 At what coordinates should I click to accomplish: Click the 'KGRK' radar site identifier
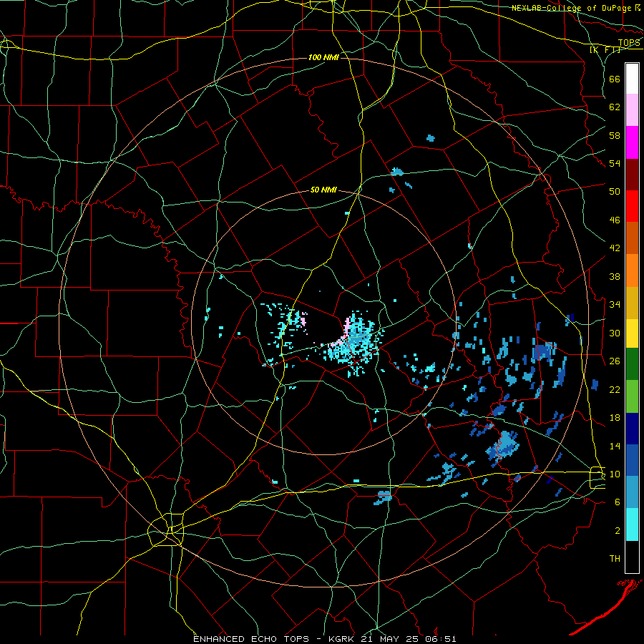pos(342,639)
